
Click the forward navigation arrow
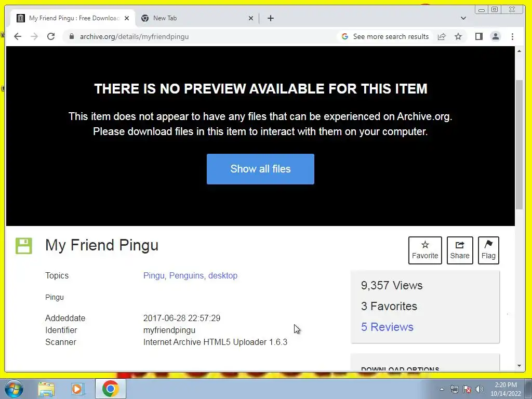[x=34, y=36]
